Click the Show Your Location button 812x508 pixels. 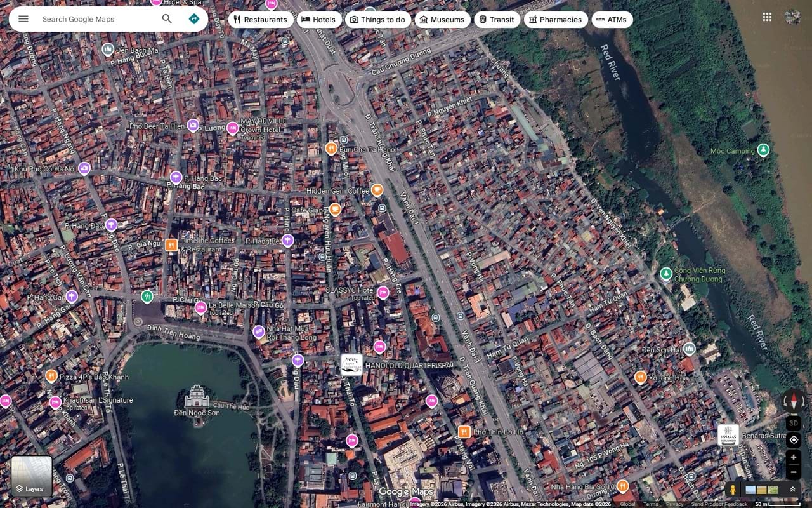pos(794,440)
